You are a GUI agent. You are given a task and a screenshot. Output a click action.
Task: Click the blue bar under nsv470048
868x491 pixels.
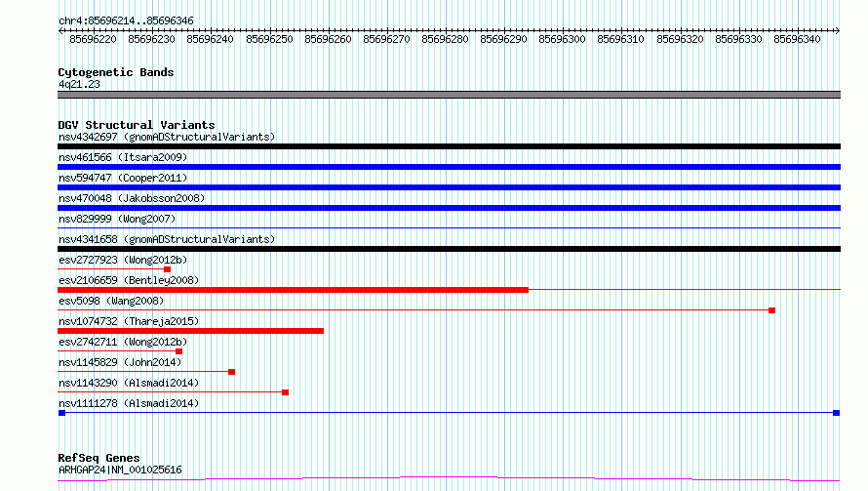pos(449,208)
